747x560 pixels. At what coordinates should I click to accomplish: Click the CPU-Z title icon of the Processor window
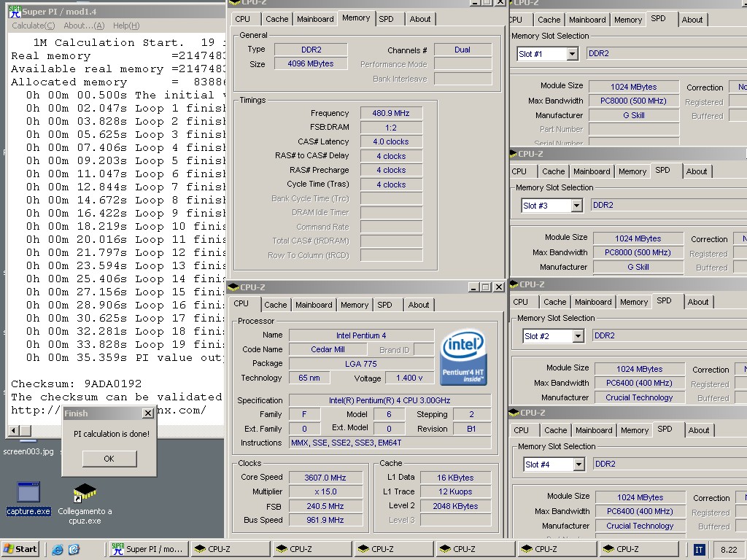pyautogui.click(x=233, y=287)
